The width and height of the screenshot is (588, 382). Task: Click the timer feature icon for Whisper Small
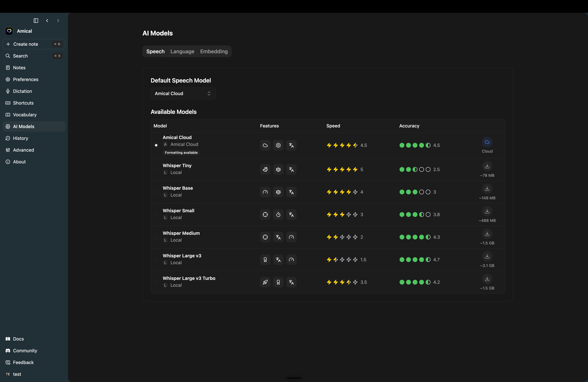[x=278, y=215]
